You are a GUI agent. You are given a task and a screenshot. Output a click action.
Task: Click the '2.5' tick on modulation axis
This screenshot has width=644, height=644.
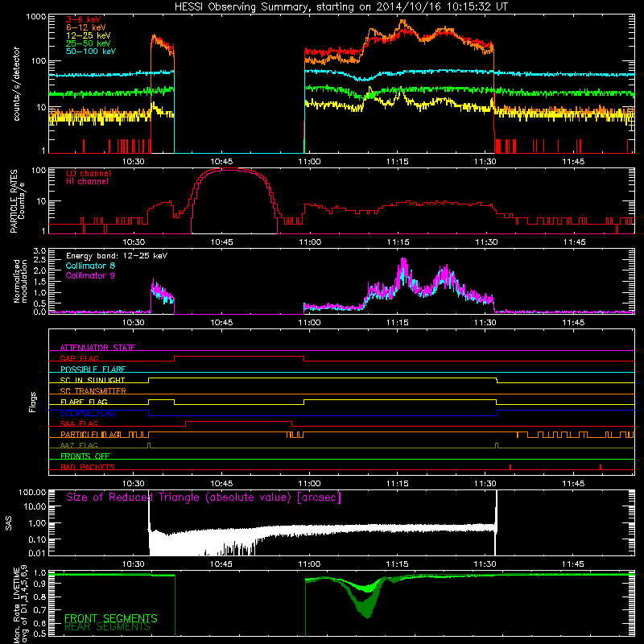click(x=39, y=260)
